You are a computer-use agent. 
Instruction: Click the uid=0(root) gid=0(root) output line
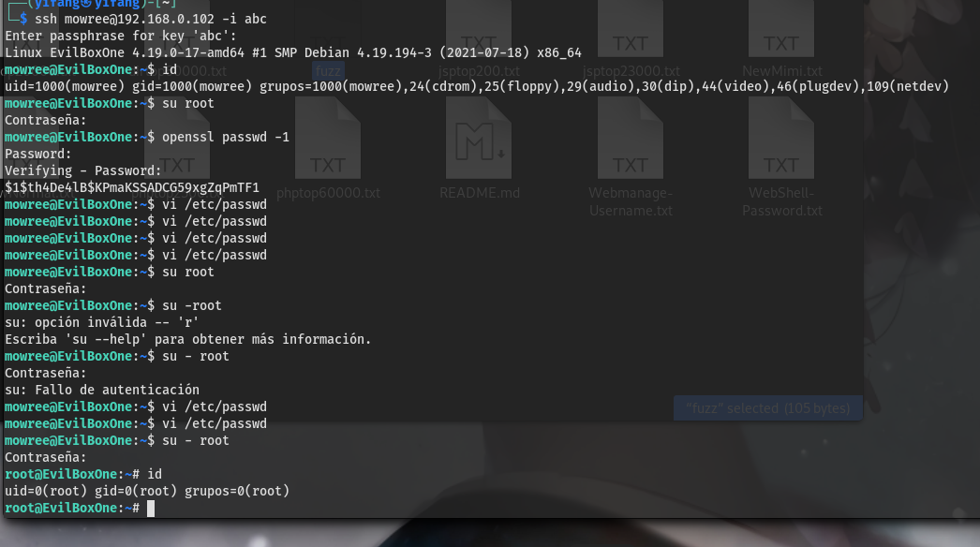click(147, 492)
